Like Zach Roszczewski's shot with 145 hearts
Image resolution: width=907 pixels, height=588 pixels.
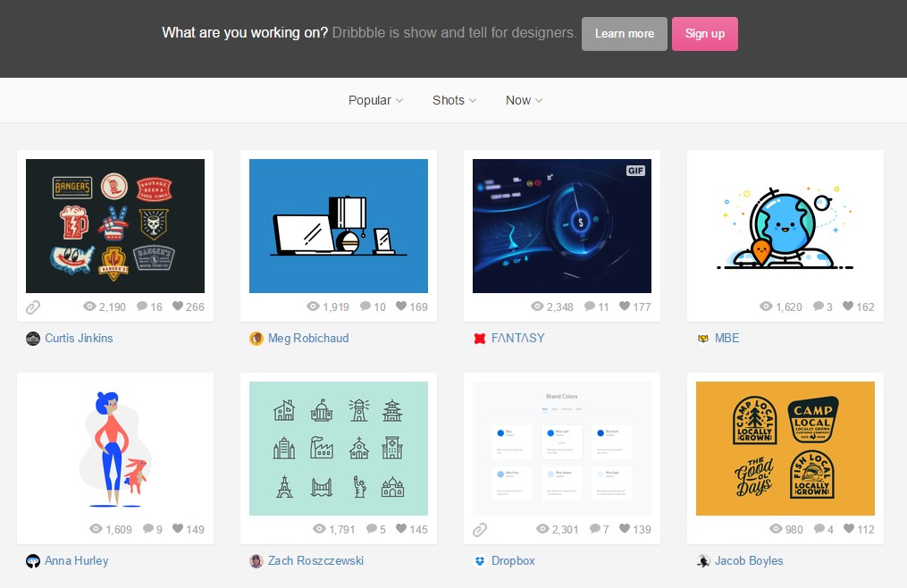[x=401, y=528]
